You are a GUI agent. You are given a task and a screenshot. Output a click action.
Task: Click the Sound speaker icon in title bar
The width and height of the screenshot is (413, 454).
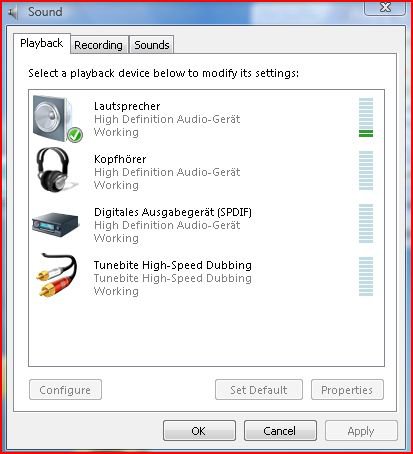[x=13, y=13]
